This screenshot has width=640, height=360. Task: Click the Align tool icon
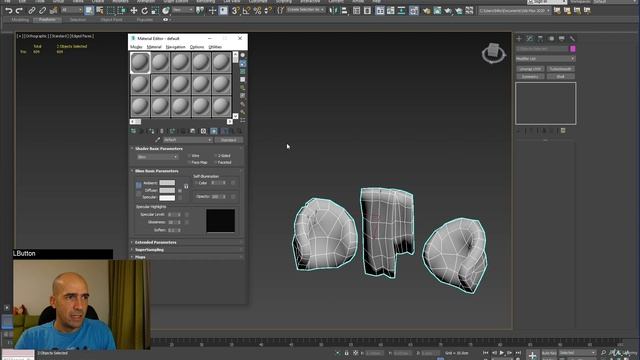coord(344,11)
